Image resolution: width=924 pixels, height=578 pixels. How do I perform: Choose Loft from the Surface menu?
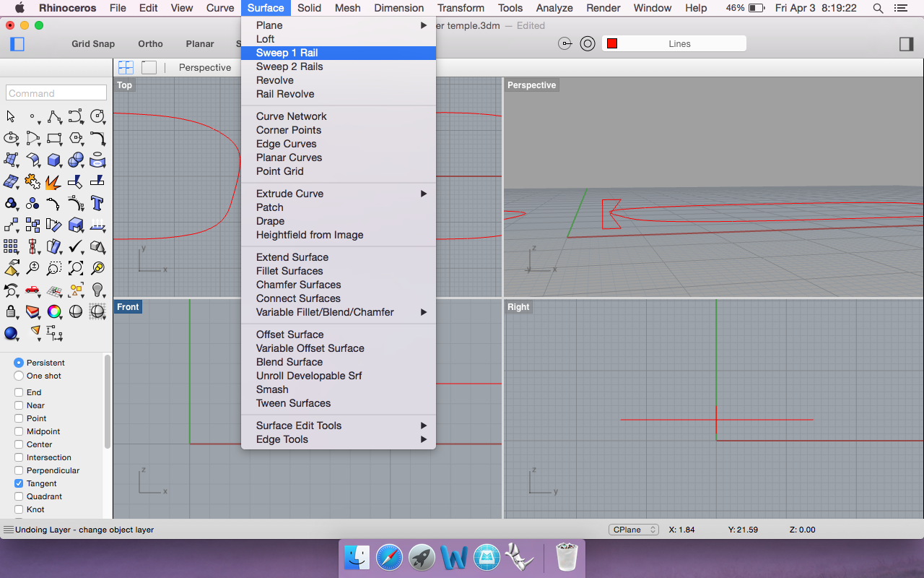(339, 39)
